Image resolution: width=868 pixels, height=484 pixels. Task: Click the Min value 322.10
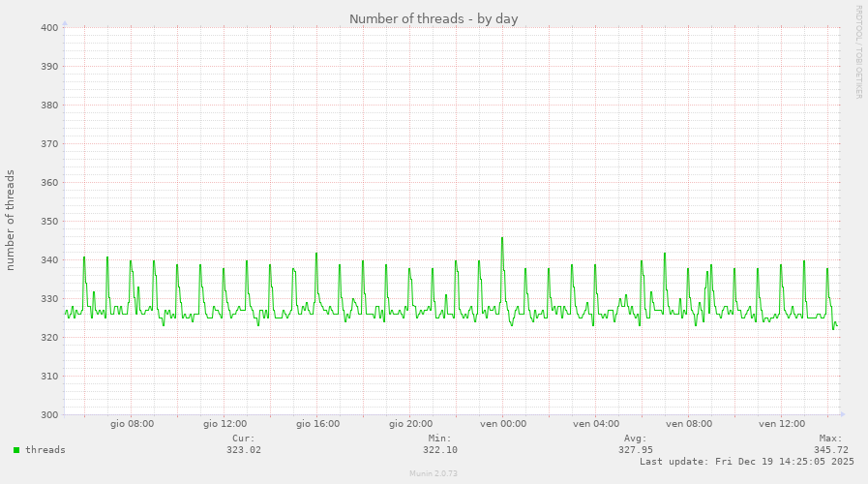pyautogui.click(x=440, y=450)
